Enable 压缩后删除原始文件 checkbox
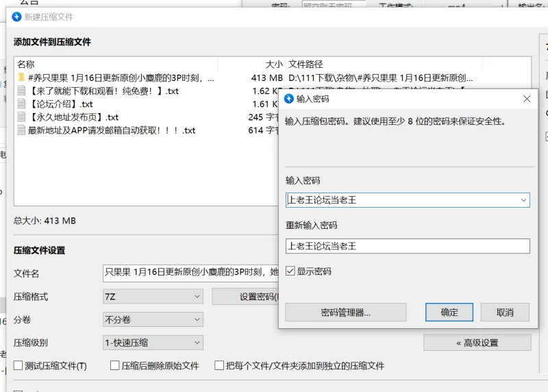 point(115,366)
